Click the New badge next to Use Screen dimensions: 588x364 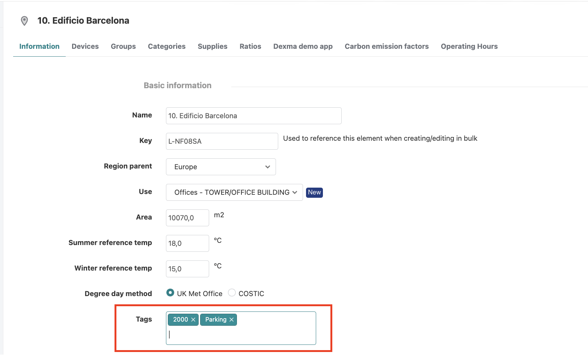click(315, 193)
